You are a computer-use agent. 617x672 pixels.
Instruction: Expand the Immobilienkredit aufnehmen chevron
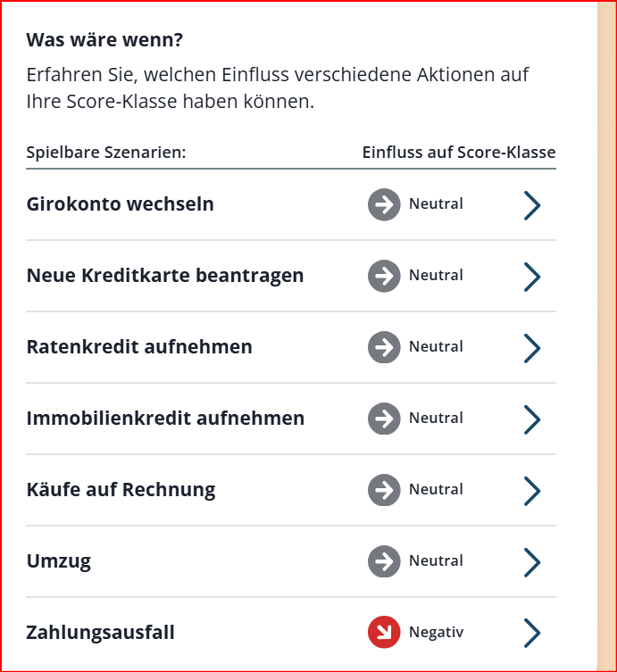click(x=532, y=419)
